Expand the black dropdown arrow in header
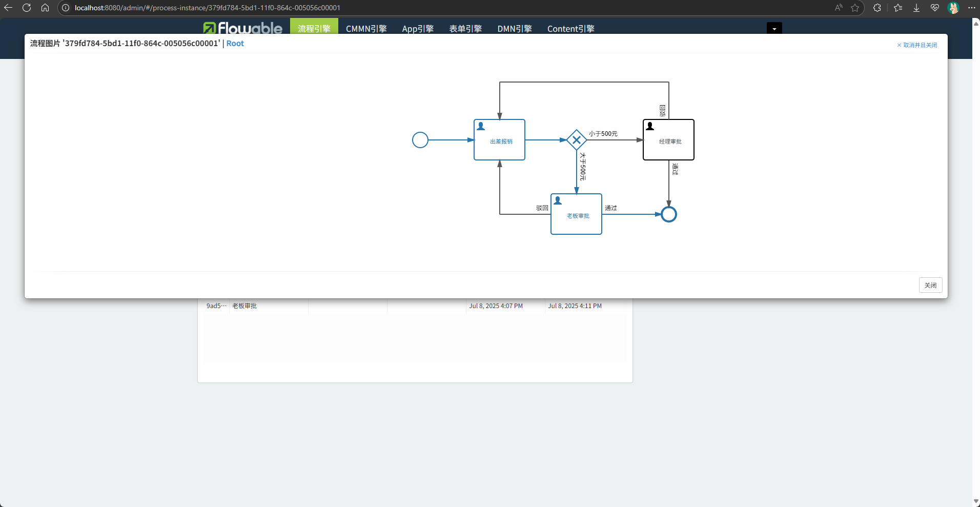 coord(774,29)
